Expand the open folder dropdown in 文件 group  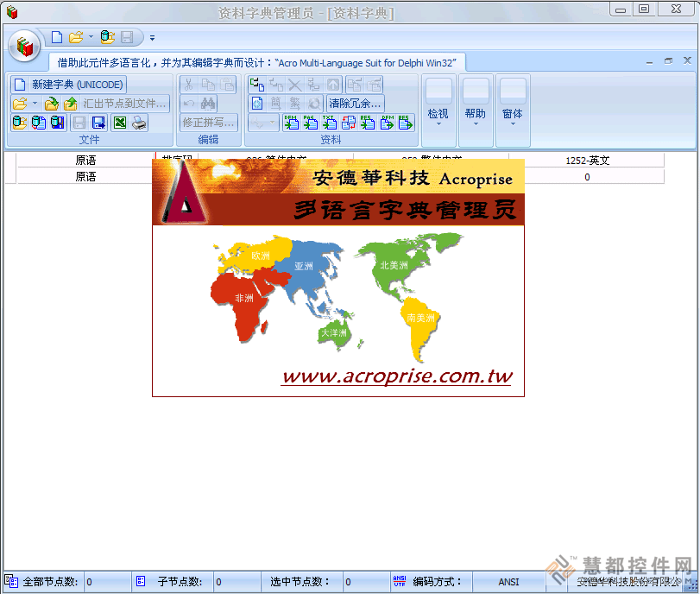[x=35, y=104]
